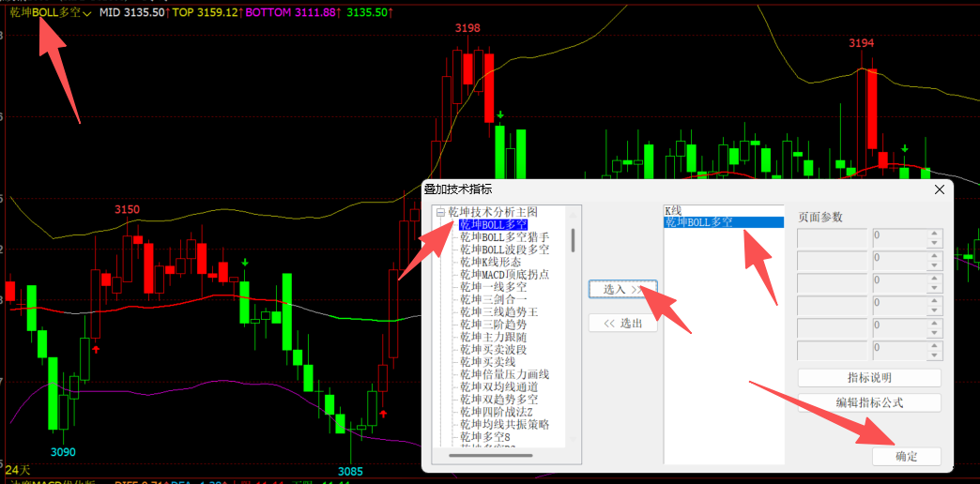Screen dimensions: 980x484
Task: Select 乾坤BOLL多空 in the right-hand list
Action: coord(699,223)
